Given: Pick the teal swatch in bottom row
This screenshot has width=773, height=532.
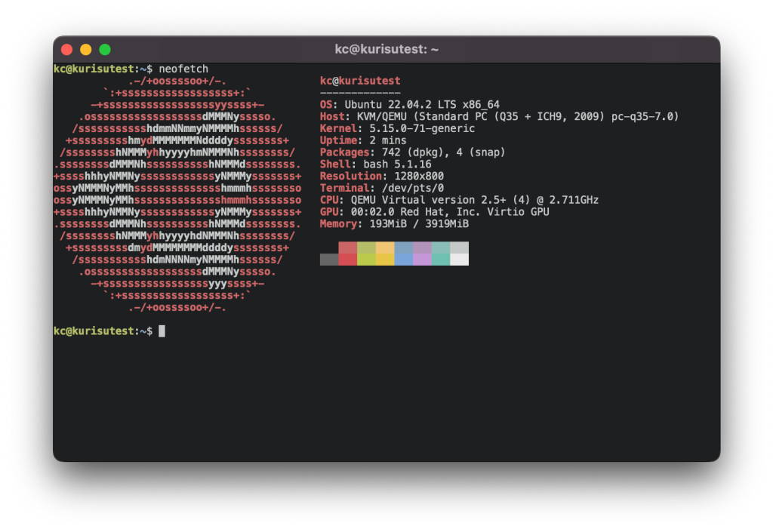Looking at the screenshot, I should pyautogui.click(x=441, y=260).
